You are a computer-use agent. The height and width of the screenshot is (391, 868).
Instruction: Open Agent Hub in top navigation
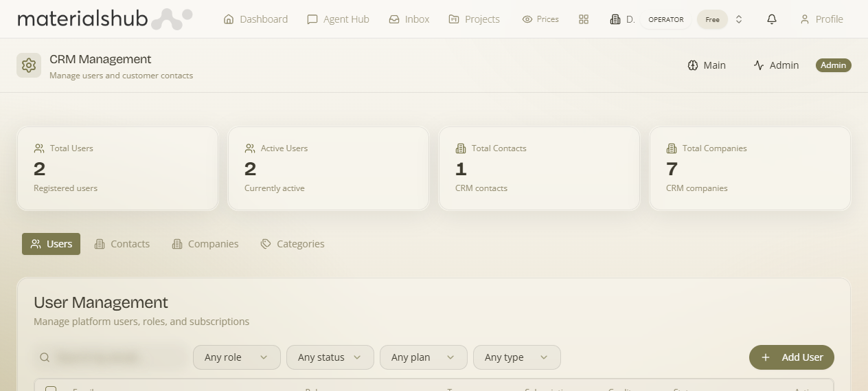[338, 19]
